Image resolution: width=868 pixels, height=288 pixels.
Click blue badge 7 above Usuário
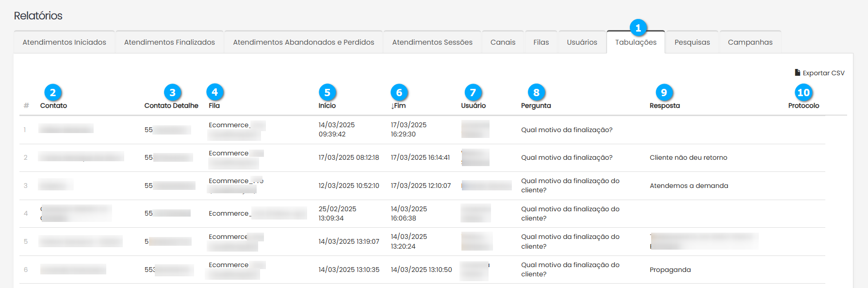473,92
